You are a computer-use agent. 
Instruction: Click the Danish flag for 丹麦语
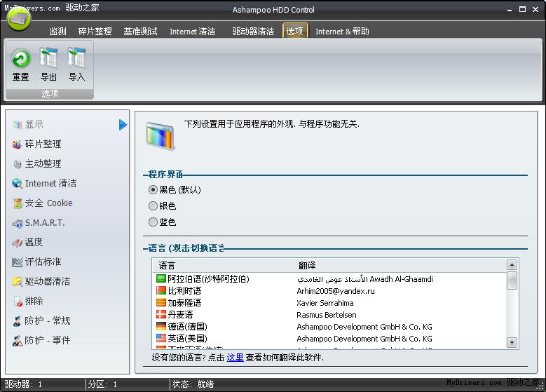[161, 314]
